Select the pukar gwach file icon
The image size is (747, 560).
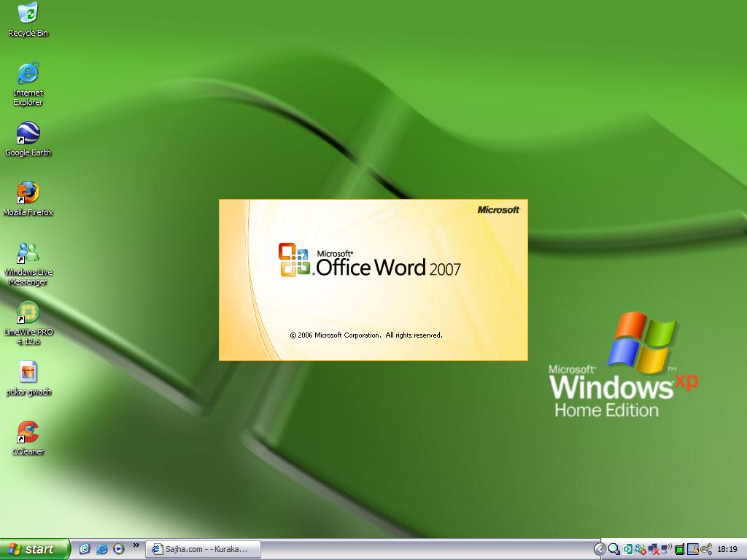click(x=28, y=373)
